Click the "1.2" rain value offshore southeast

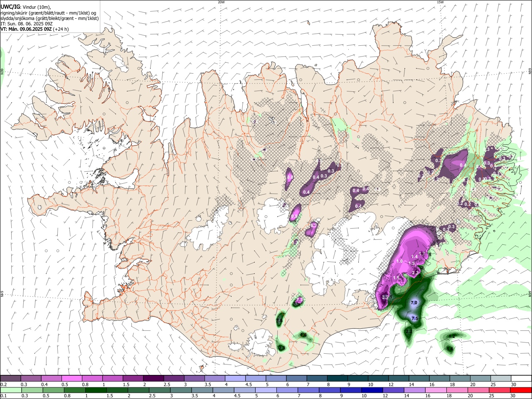(x=451, y=335)
